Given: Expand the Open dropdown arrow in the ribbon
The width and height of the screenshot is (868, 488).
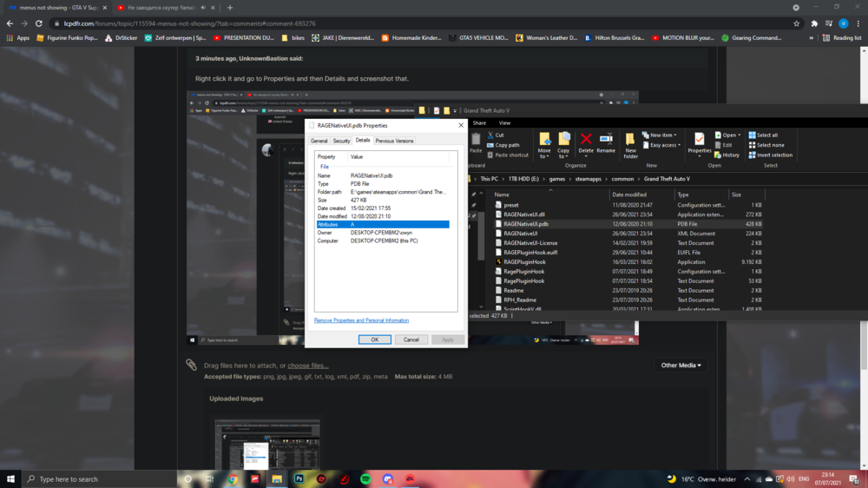Looking at the screenshot, I should point(740,135).
